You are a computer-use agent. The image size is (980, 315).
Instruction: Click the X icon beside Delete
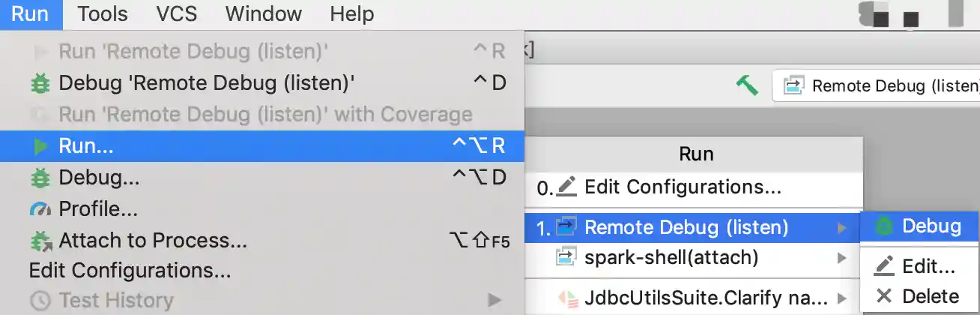(x=884, y=296)
